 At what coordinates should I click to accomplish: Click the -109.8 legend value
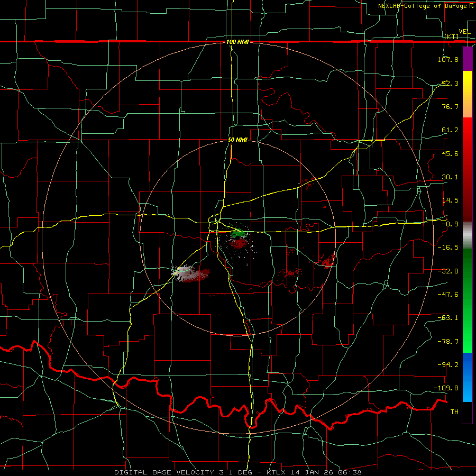[x=446, y=388]
